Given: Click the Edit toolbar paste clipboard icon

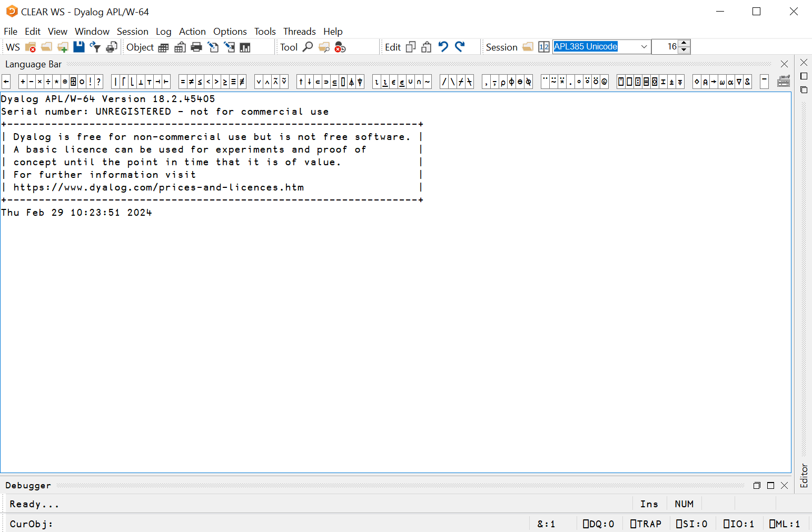Looking at the screenshot, I should 427,47.
